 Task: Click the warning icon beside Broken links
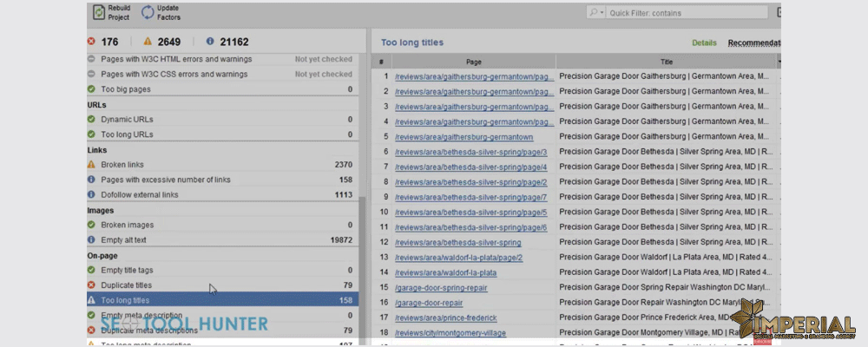91,164
